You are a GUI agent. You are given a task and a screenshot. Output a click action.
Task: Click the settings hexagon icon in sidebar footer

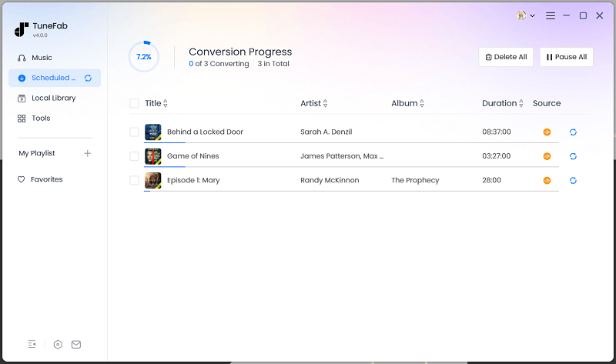coord(58,344)
